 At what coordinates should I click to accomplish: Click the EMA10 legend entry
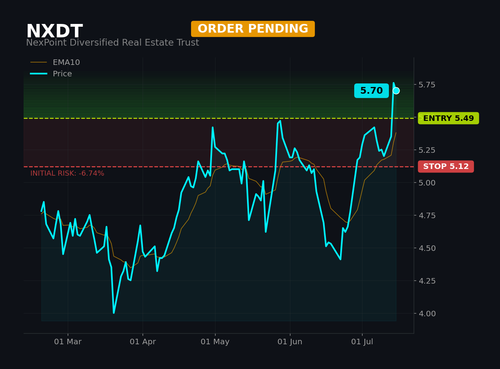55,62
